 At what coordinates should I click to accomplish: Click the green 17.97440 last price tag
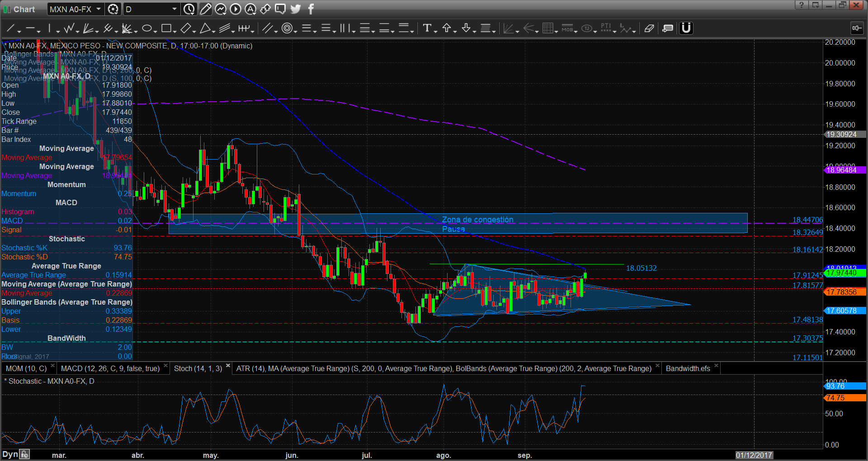click(844, 273)
